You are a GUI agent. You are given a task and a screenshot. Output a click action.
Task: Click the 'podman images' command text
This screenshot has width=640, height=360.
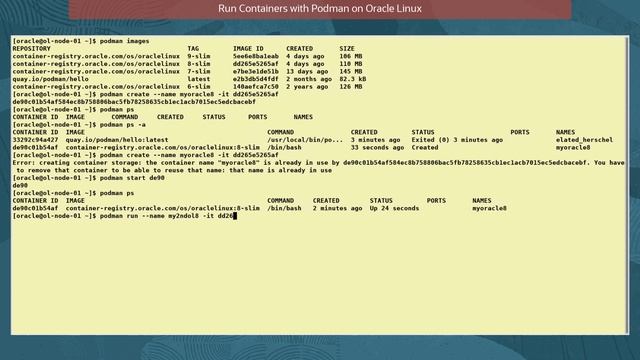pyautogui.click(x=124, y=41)
